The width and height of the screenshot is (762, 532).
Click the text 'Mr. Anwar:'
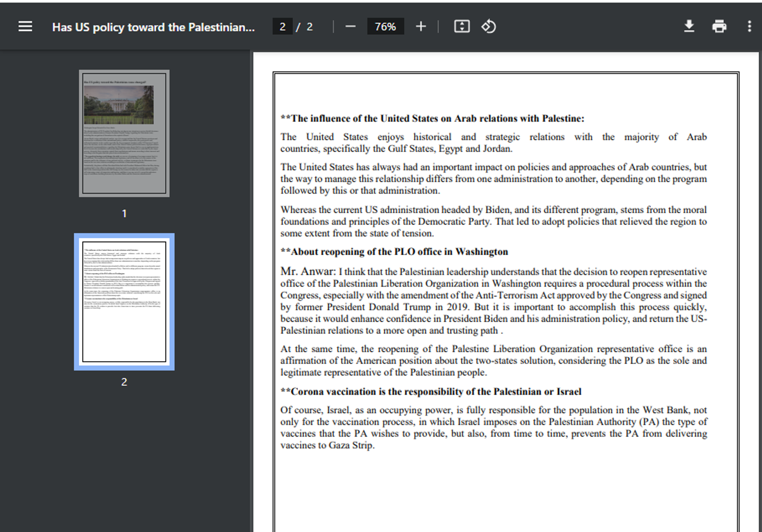[x=308, y=271]
